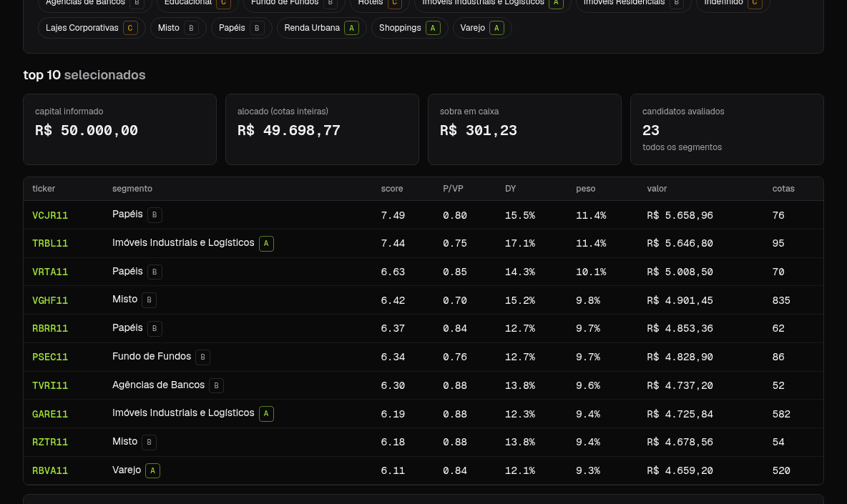Open the TVRI11 ticker link

tap(50, 386)
